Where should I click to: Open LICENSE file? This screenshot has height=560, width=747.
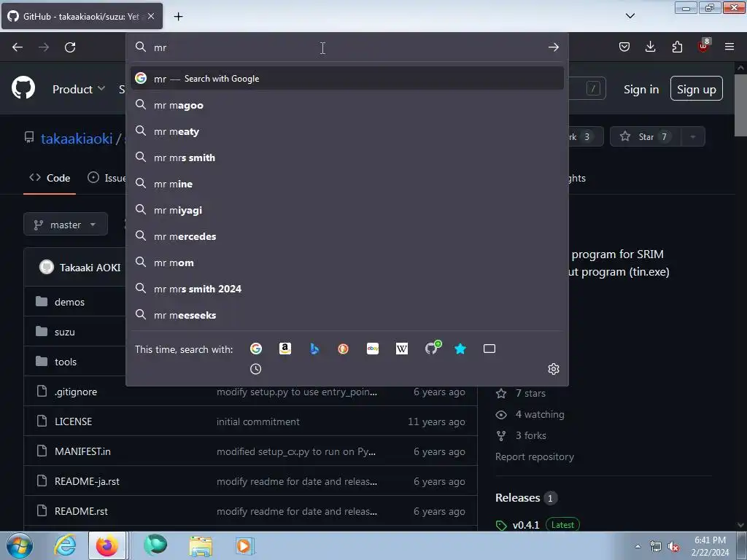(74, 421)
